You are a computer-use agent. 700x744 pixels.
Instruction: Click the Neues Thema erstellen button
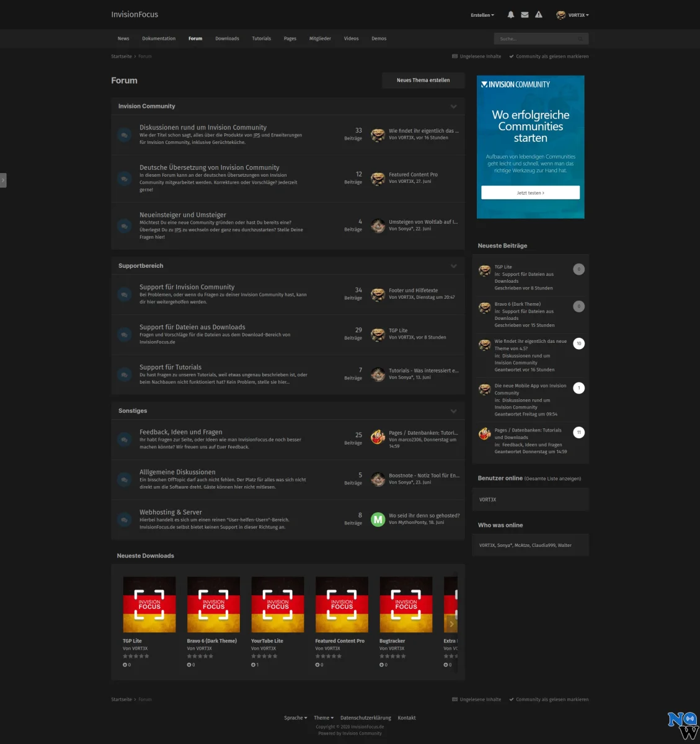(423, 80)
